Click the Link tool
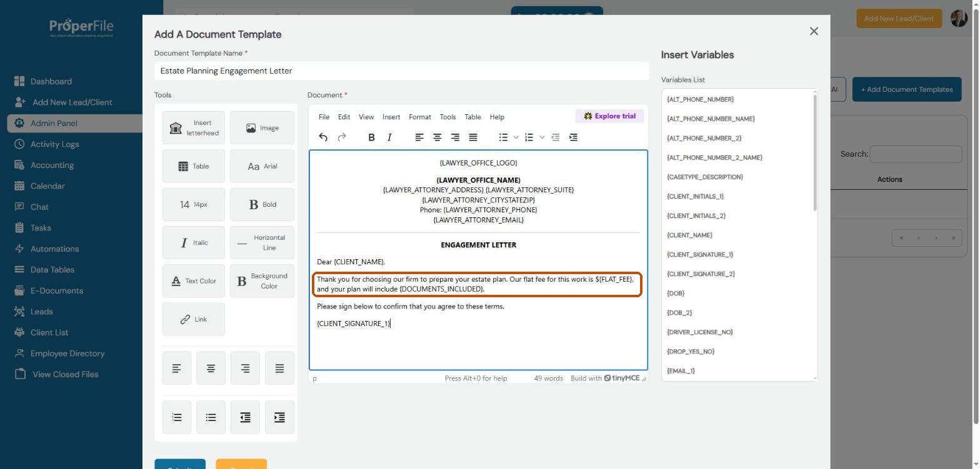Image resolution: width=980 pixels, height=469 pixels. tap(194, 319)
